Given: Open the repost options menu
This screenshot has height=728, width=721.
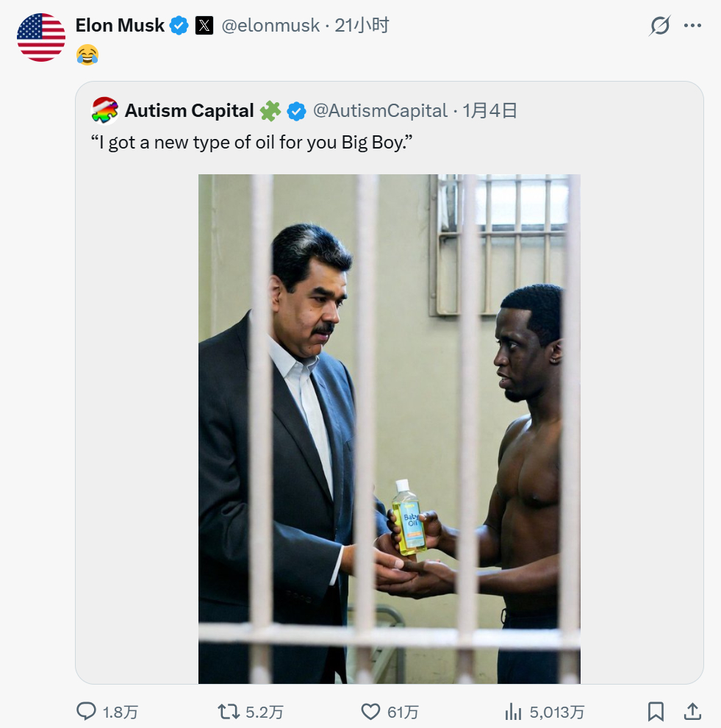Looking at the screenshot, I should (229, 711).
